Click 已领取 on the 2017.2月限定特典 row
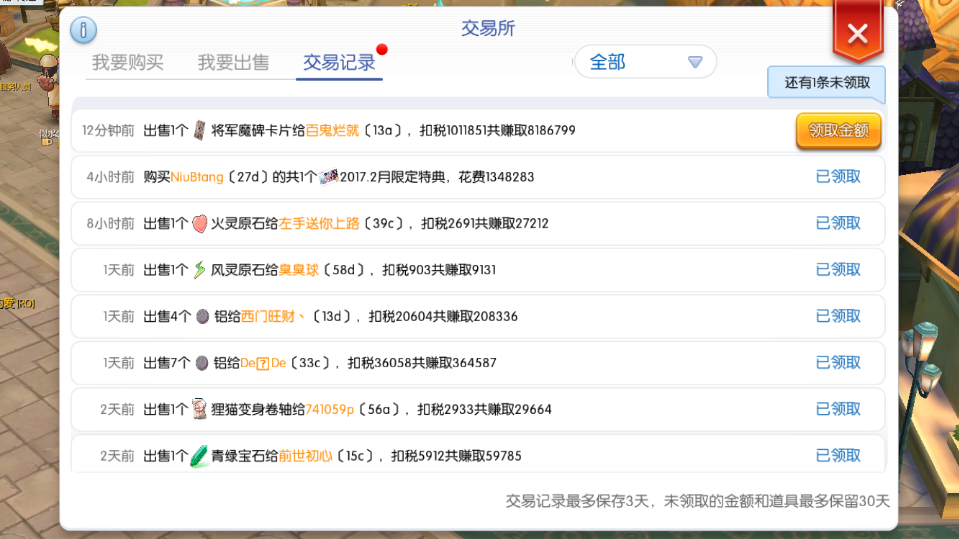This screenshot has width=959, height=539. [x=839, y=177]
